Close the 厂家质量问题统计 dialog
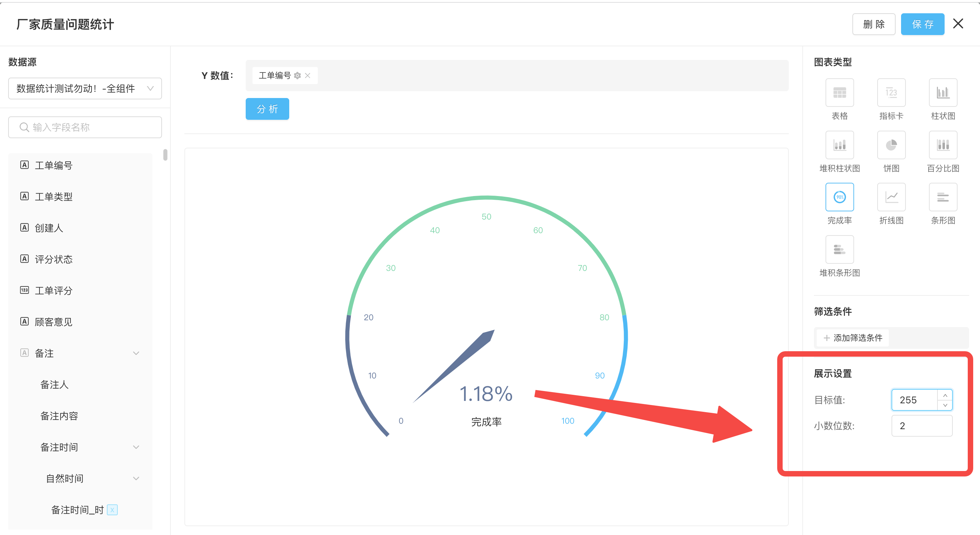980x535 pixels. click(958, 23)
